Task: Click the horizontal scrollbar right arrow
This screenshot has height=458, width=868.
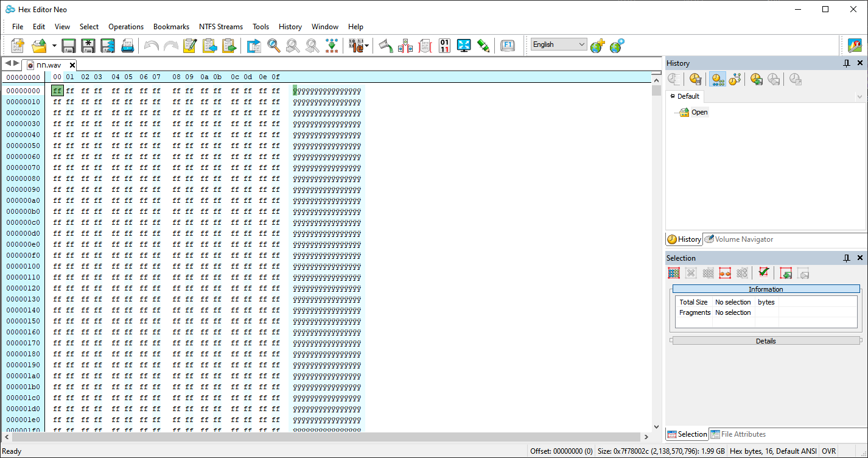Action: point(646,437)
